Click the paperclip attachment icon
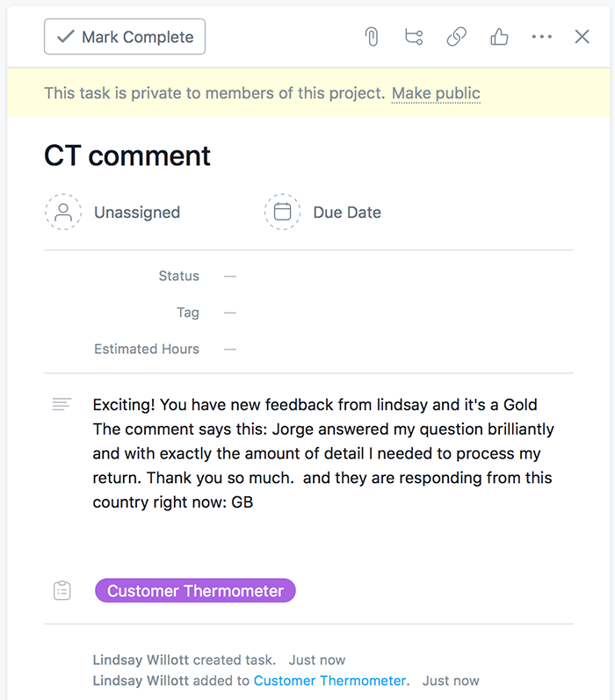This screenshot has height=700, width=615. point(372,37)
